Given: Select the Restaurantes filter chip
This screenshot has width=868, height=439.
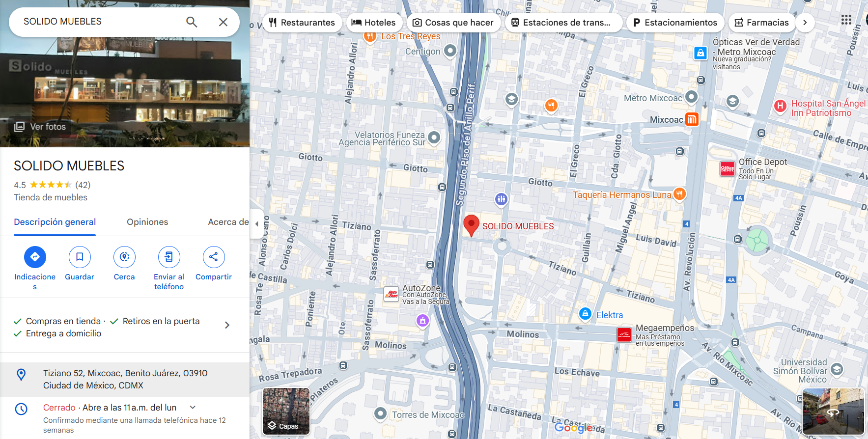Looking at the screenshot, I should pos(302,23).
